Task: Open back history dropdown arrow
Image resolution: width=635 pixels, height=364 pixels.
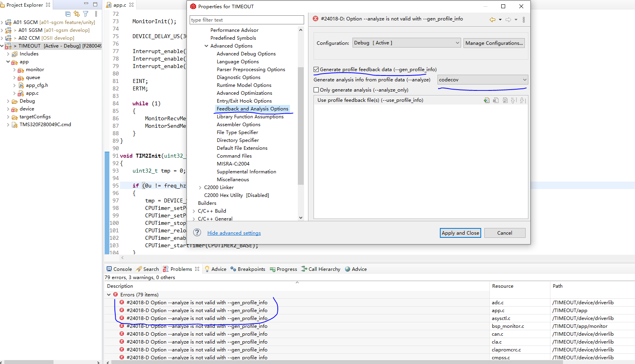Action: pos(500,20)
